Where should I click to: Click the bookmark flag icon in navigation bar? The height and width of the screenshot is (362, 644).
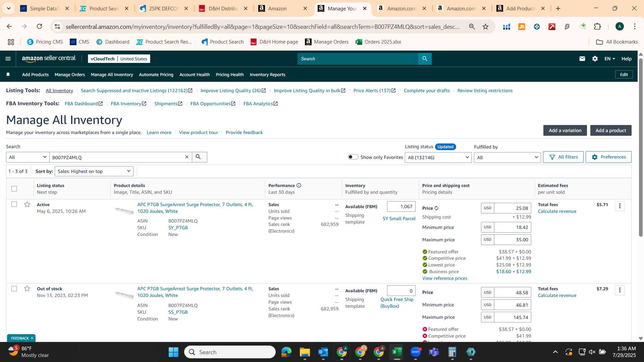coord(8,74)
